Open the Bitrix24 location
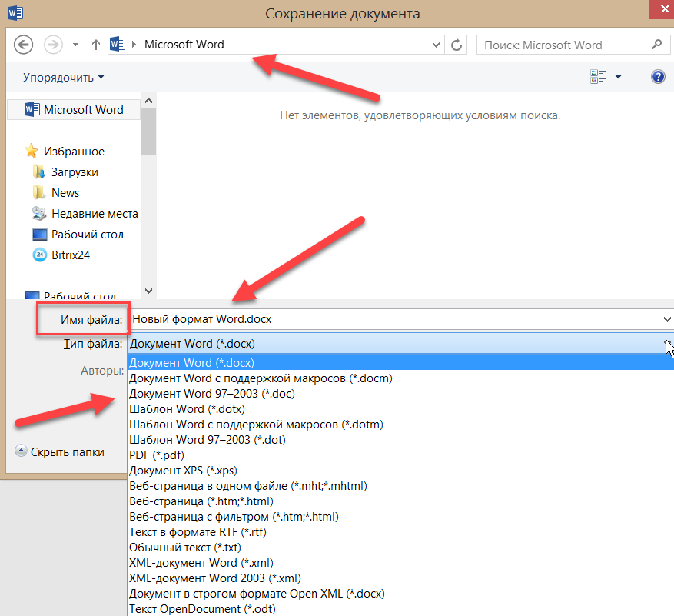 point(71,255)
